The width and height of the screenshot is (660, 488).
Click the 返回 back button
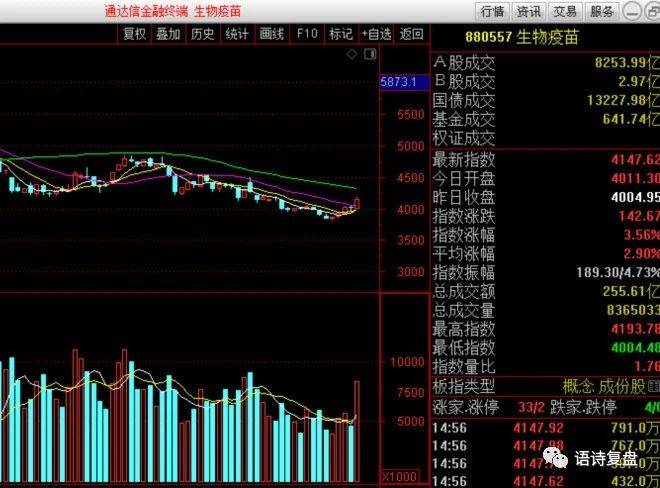(x=411, y=34)
